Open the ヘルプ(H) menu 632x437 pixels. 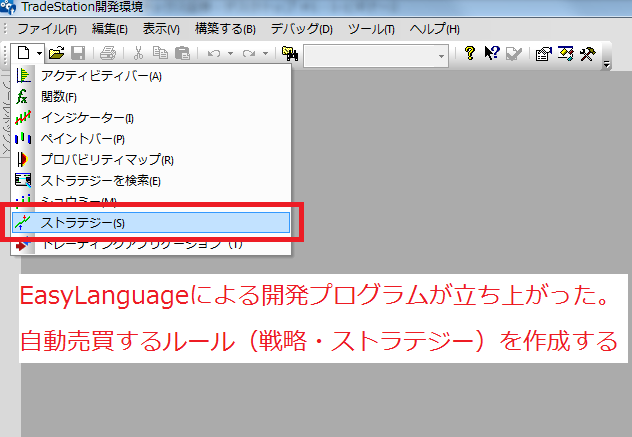click(x=434, y=29)
